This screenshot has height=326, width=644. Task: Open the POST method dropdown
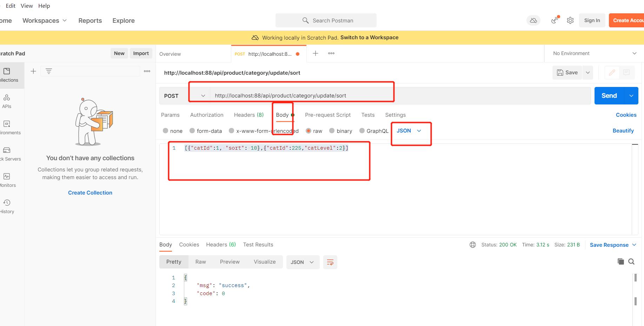185,96
